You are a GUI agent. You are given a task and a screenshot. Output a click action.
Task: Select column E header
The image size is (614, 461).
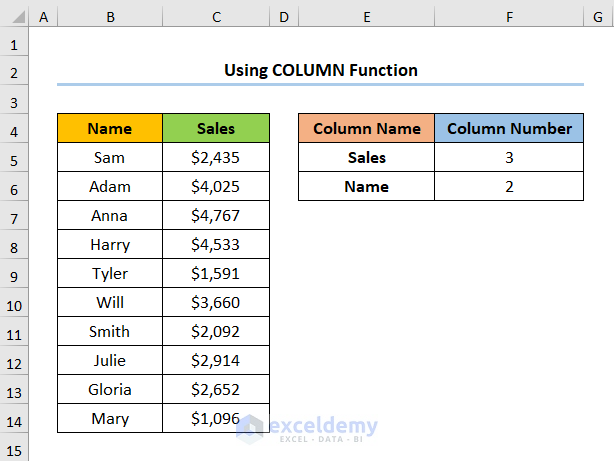pos(366,18)
